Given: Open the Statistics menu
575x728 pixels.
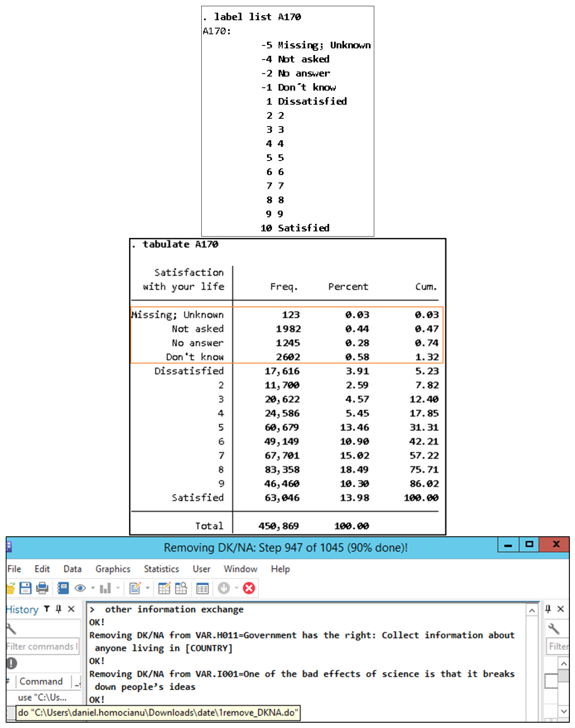Looking at the screenshot, I should (161, 569).
